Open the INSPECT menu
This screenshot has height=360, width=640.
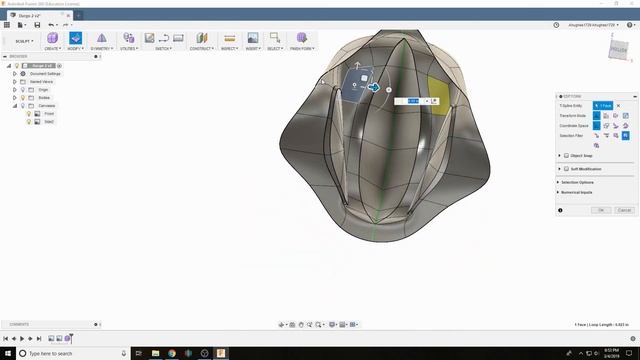229,49
